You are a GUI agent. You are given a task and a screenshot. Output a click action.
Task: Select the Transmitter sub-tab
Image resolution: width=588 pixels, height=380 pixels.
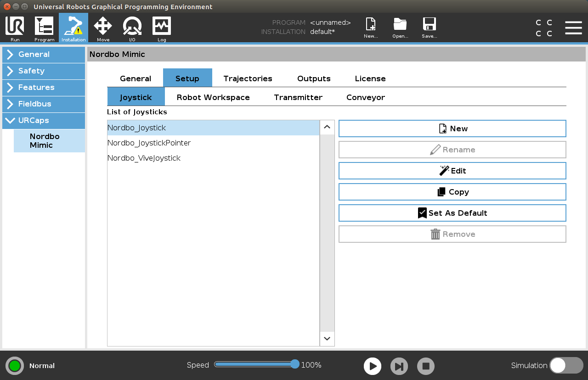click(x=298, y=97)
